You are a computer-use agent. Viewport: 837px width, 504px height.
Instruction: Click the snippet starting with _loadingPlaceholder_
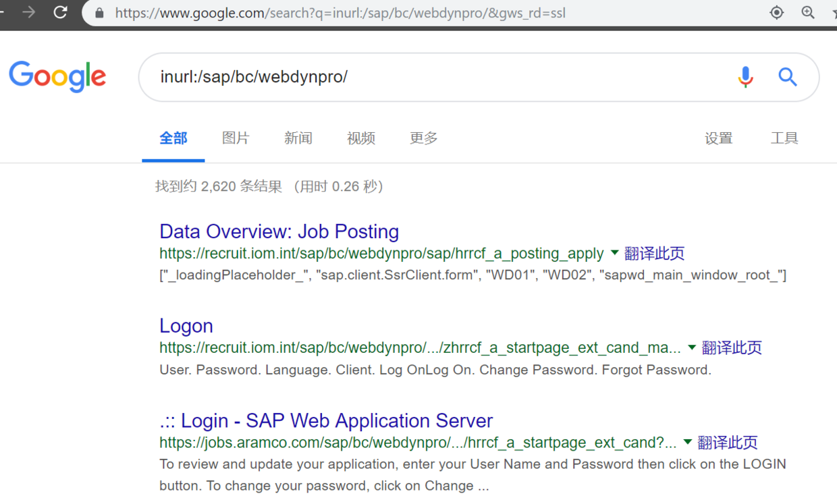click(473, 275)
